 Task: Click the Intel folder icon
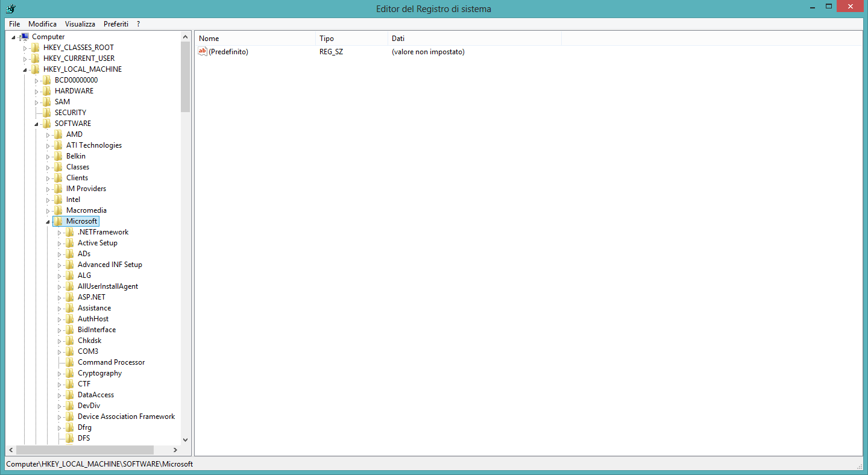[x=58, y=200]
